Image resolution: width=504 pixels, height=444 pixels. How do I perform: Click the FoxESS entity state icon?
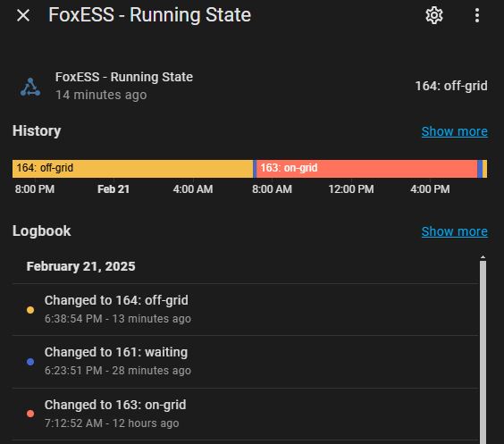[x=30, y=87]
